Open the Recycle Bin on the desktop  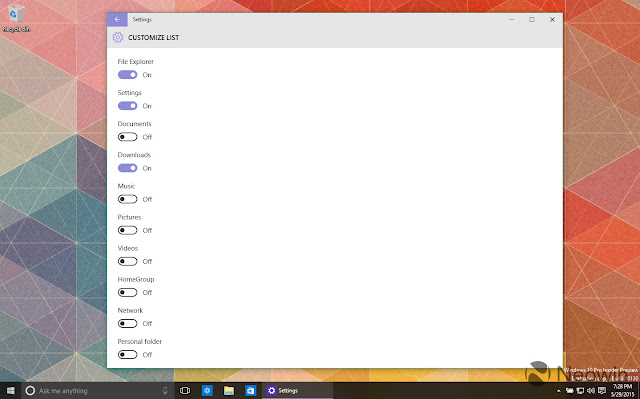point(16,18)
